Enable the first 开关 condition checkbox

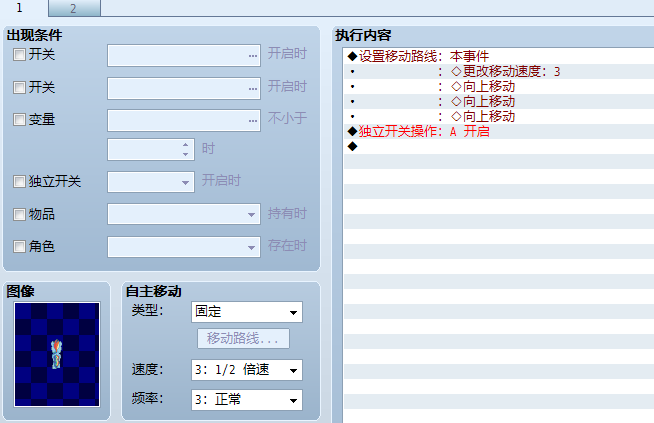point(19,54)
